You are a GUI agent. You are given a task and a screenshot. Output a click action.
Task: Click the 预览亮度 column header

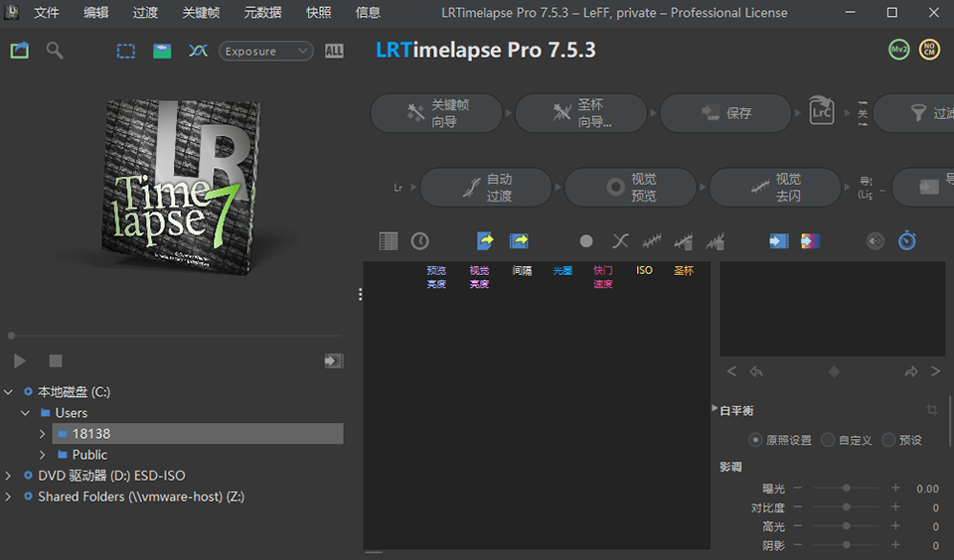click(x=436, y=277)
